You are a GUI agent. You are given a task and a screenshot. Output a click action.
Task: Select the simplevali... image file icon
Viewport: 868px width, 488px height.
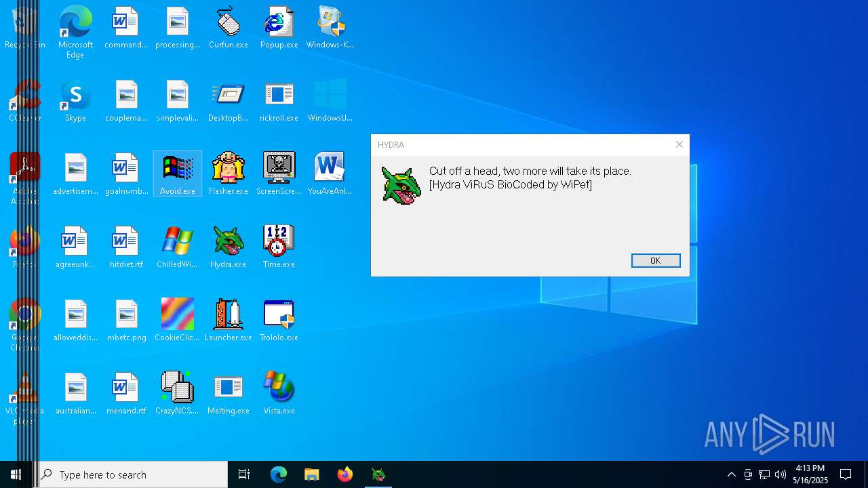(x=178, y=101)
